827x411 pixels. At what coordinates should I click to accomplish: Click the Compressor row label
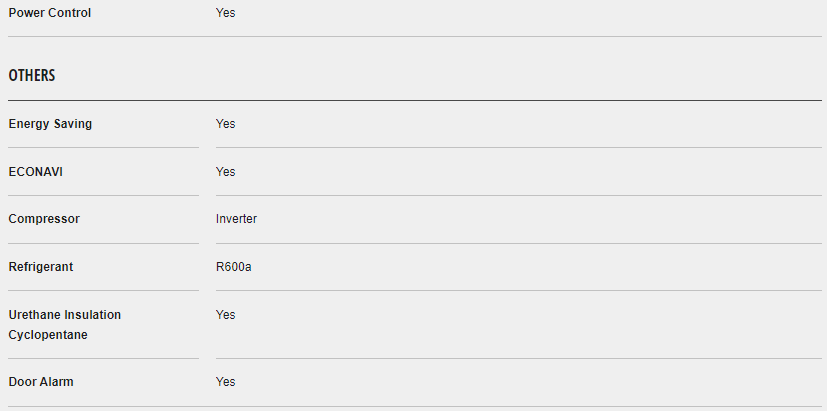pos(44,219)
